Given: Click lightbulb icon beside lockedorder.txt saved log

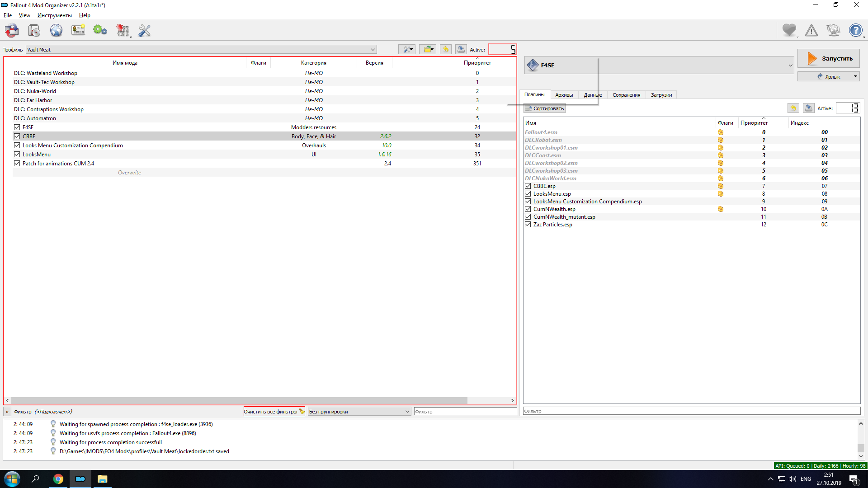Looking at the screenshot, I should (53, 451).
